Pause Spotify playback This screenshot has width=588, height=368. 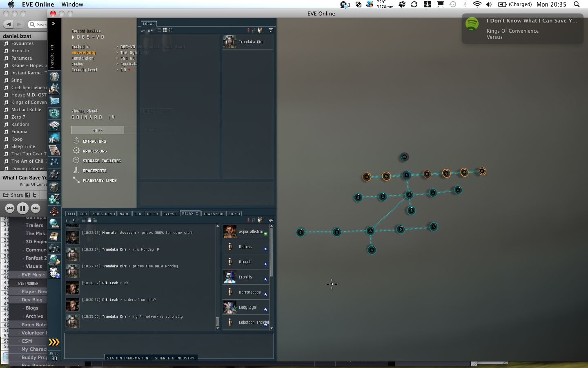[22, 208]
